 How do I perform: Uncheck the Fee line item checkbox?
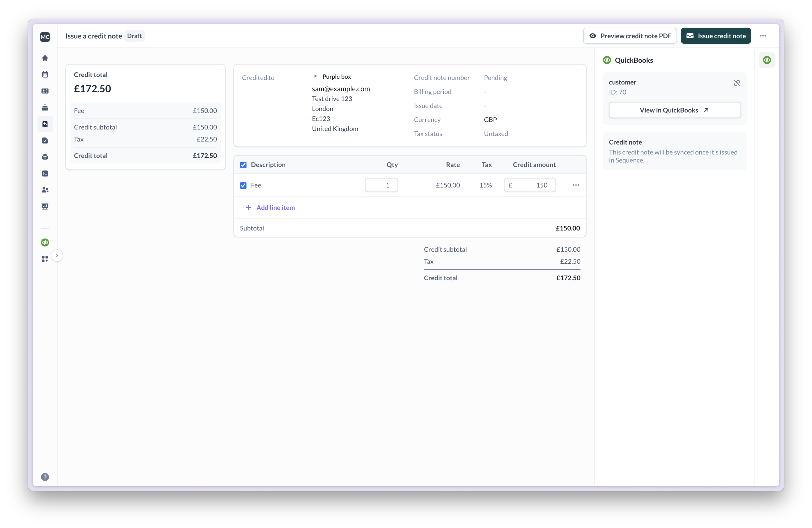pos(243,185)
